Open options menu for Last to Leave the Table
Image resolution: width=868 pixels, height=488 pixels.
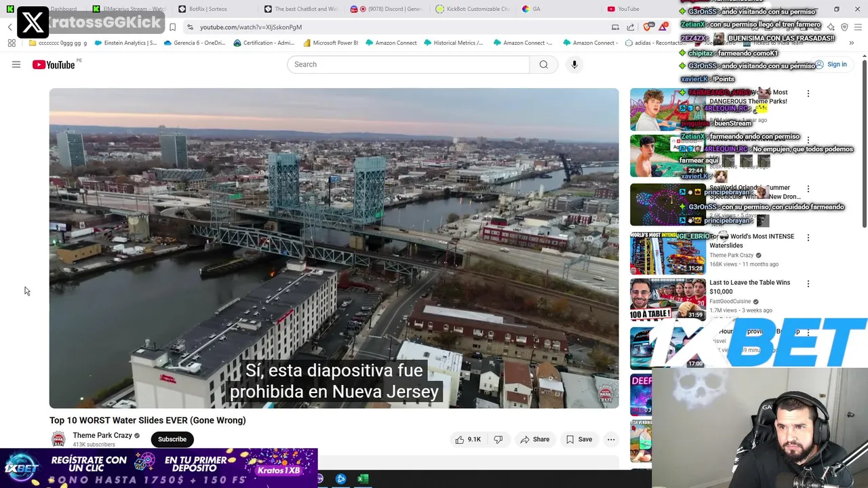click(x=808, y=283)
